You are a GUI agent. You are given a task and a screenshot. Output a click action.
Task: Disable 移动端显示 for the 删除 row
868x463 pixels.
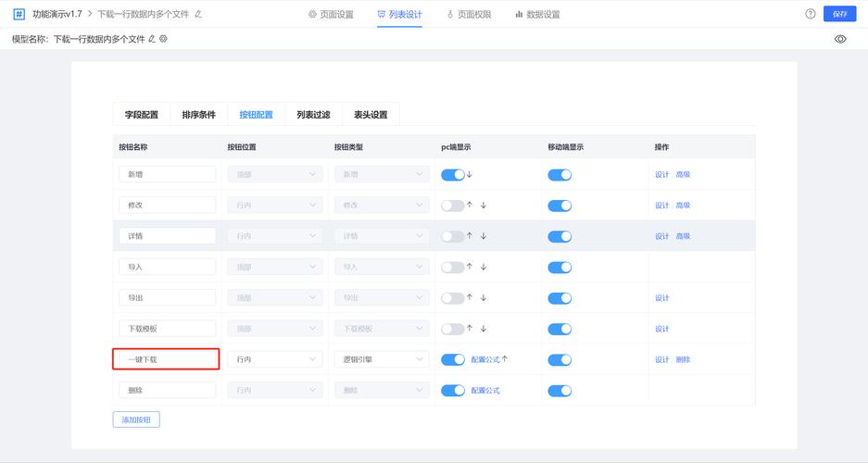coord(560,391)
